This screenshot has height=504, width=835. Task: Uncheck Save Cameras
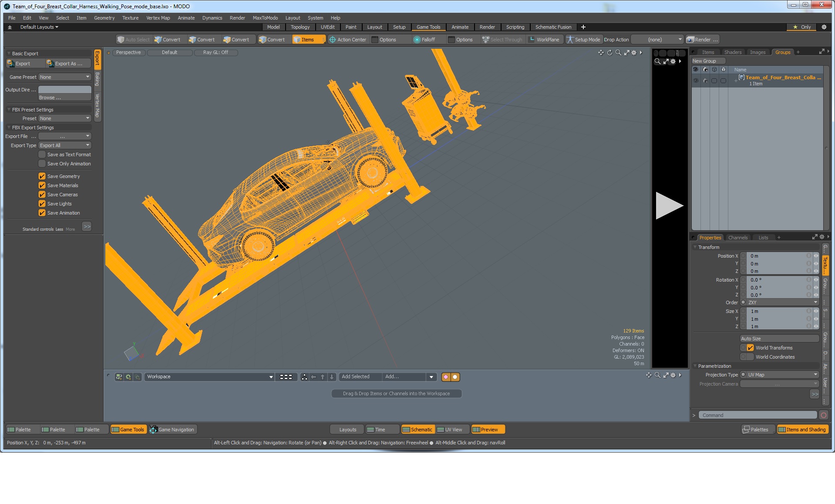42,195
